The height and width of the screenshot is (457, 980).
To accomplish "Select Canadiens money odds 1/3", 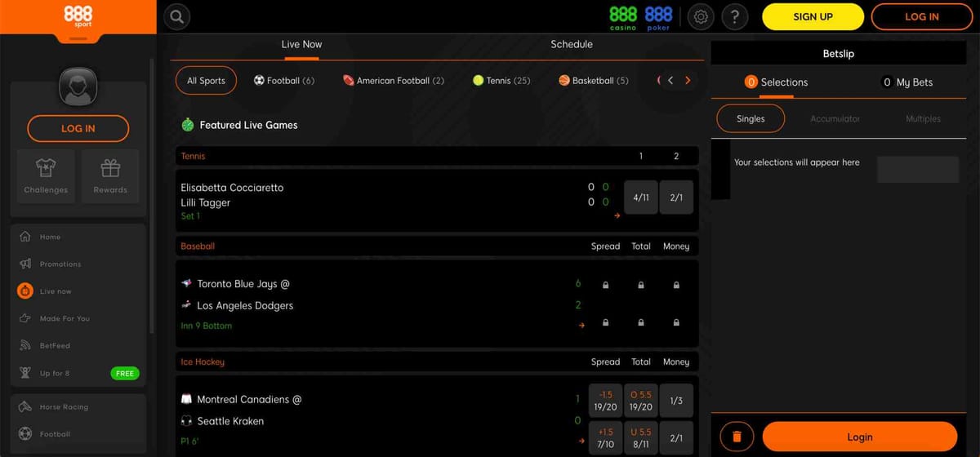I will pos(676,401).
